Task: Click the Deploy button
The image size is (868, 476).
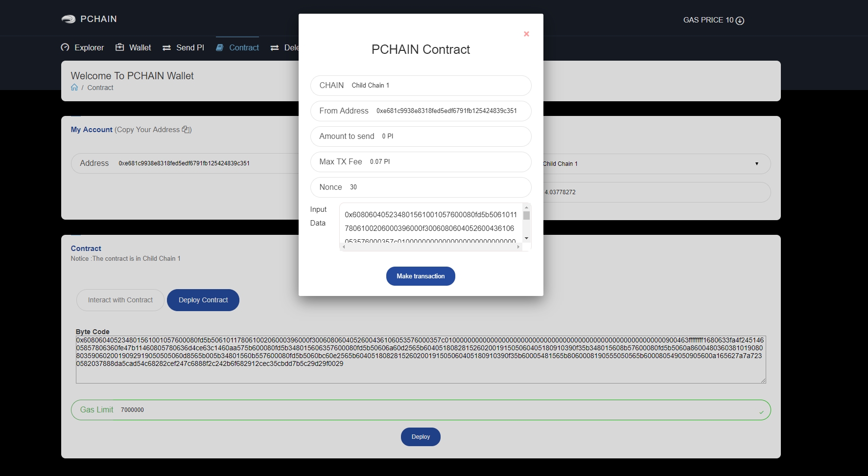Action: [x=421, y=437]
